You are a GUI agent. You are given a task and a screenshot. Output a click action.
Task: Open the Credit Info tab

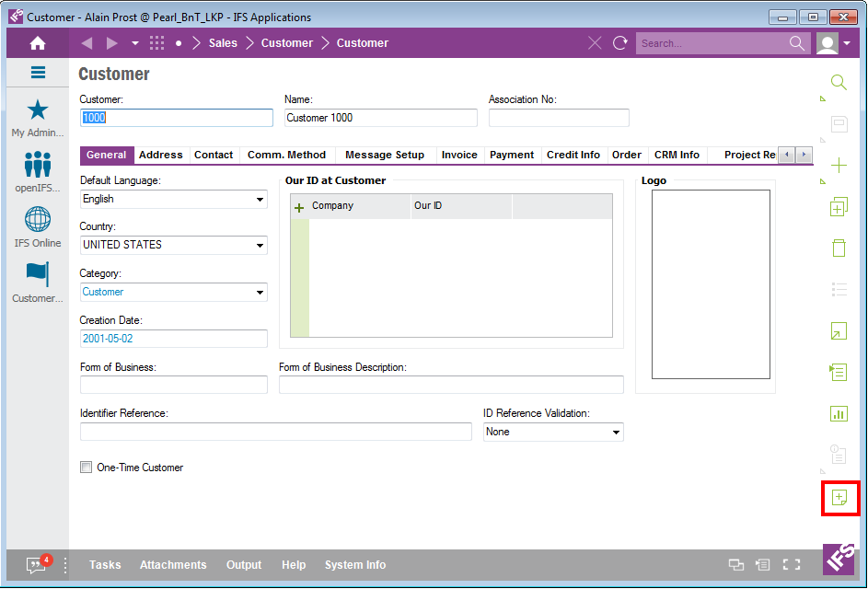(573, 155)
